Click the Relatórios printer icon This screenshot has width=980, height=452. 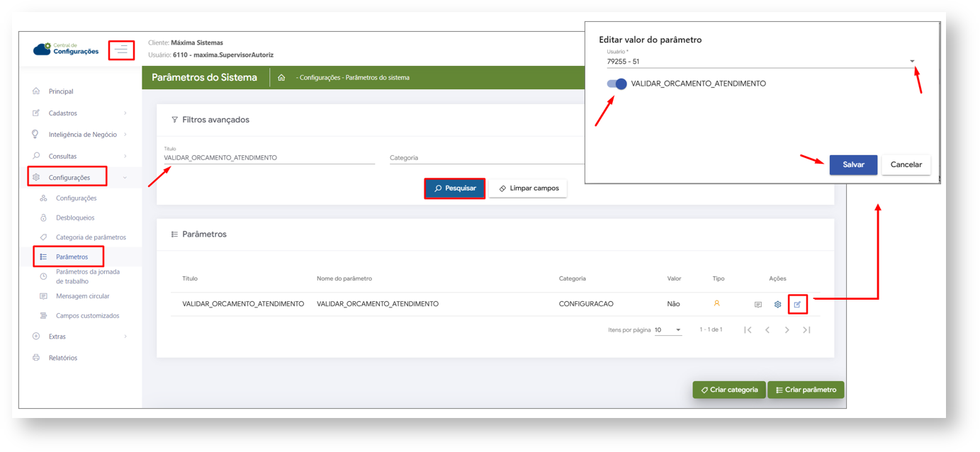point(36,358)
